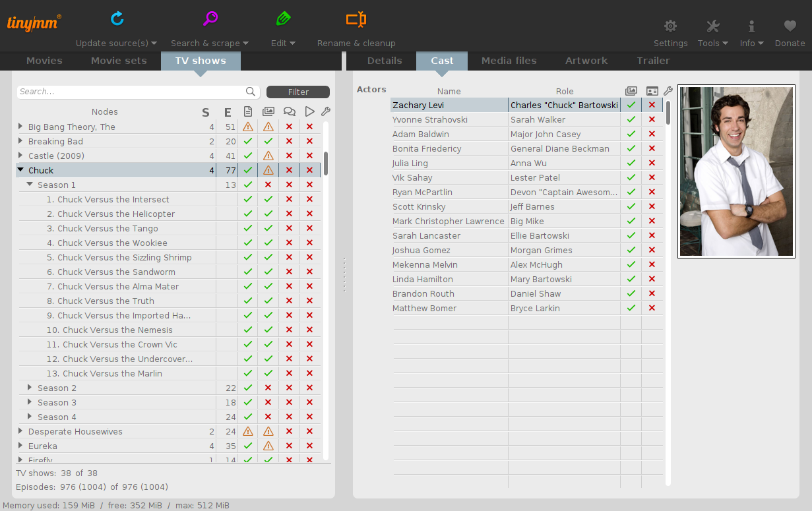
Task: Click artwork warning icon for Desperate Housewives
Action: (268, 431)
